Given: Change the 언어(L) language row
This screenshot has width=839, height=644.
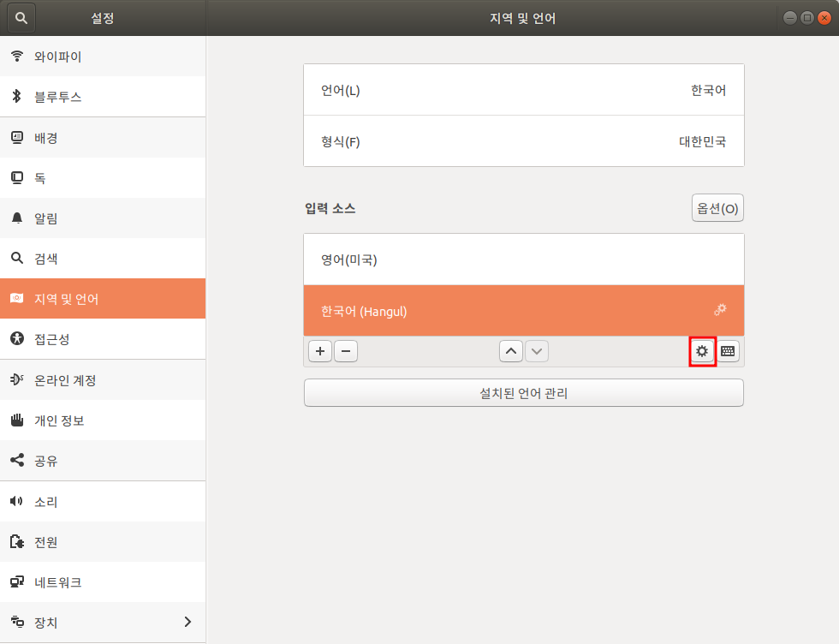Looking at the screenshot, I should [x=524, y=90].
